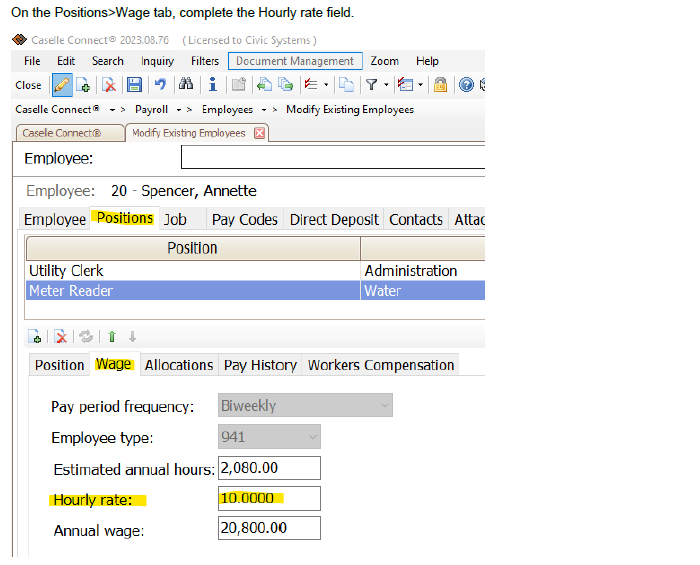Click the pencil Modify toolbar icon
The image size is (700, 565).
(x=62, y=85)
